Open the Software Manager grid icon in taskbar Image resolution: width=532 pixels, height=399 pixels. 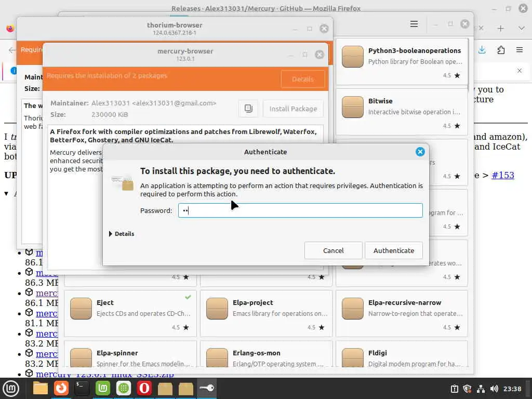click(124, 388)
